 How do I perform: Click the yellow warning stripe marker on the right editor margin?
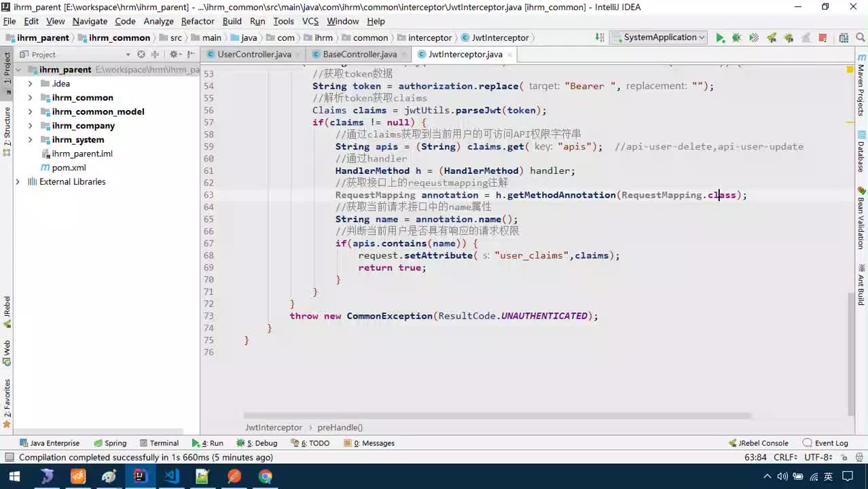click(850, 123)
